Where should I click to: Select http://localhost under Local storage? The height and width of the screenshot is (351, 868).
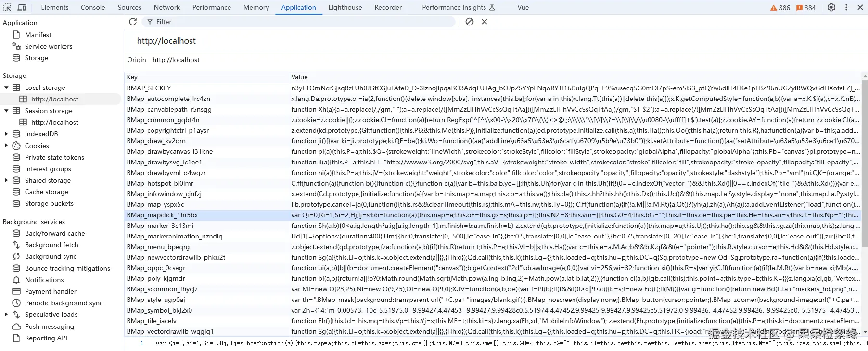click(x=54, y=99)
